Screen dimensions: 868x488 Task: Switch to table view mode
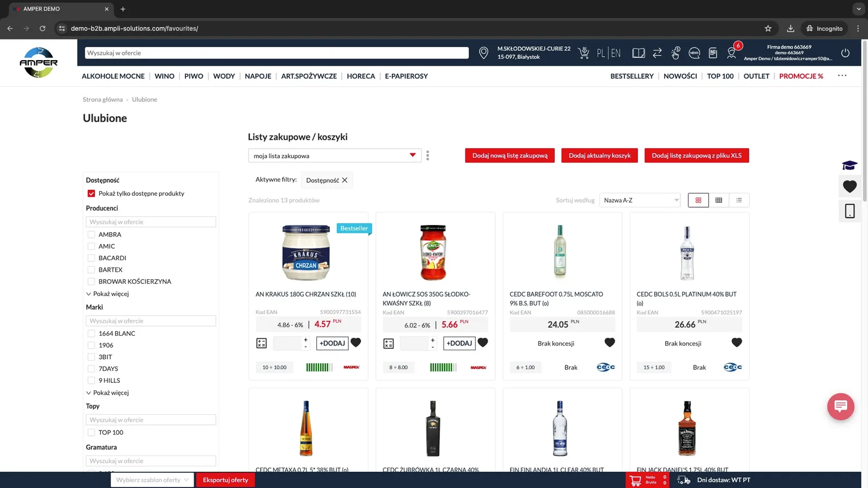point(719,200)
